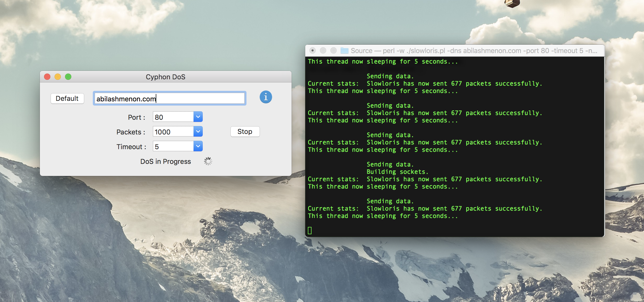The image size is (644, 302).
Task: Click the Packets value field showing 1000
Action: click(x=173, y=132)
